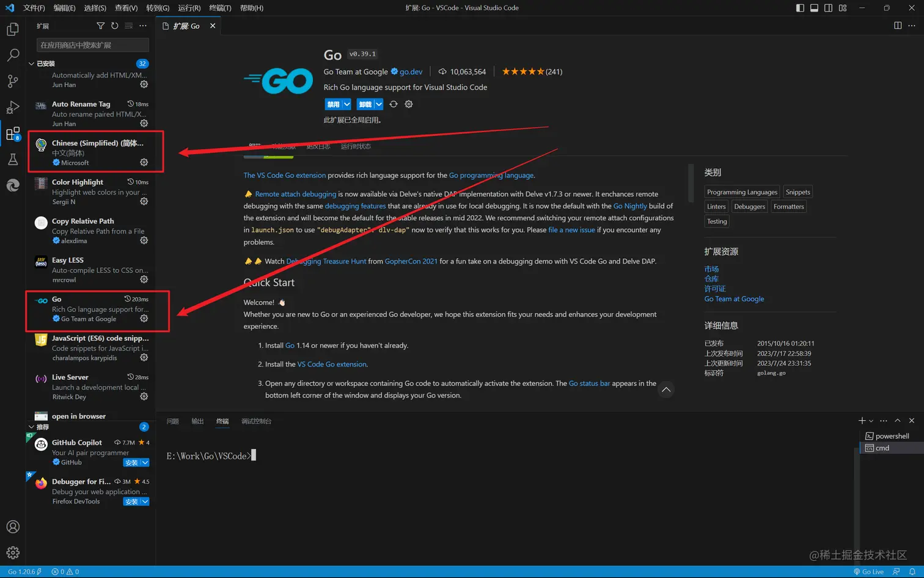
Task: Open the install dropdown for Debugger for Firefox
Action: pyautogui.click(x=145, y=502)
